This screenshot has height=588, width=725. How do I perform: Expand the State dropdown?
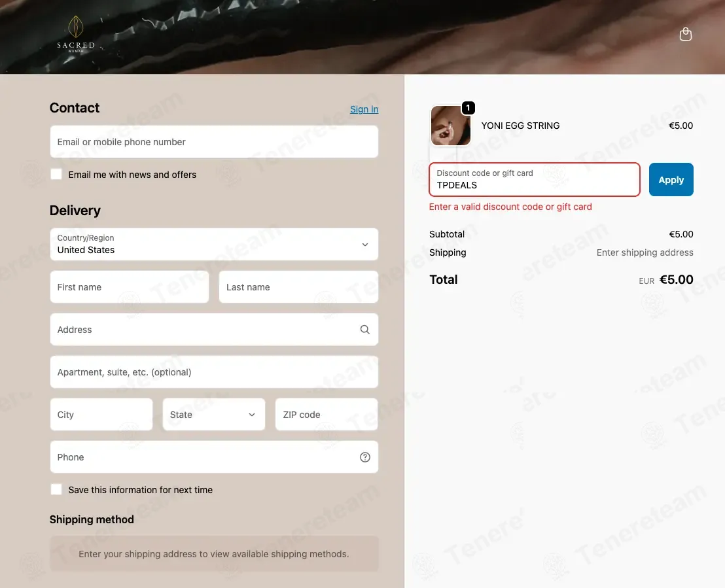point(214,415)
